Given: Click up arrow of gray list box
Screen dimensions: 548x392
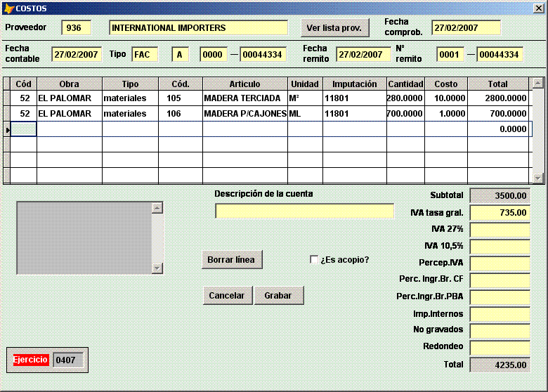Looking at the screenshot, I should point(157,208).
